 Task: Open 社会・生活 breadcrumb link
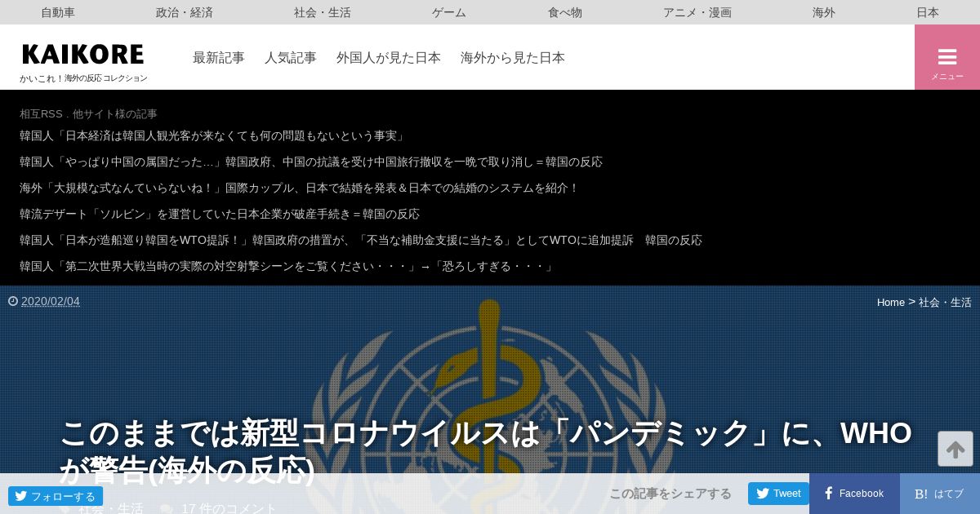pyautogui.click(x=945, y=302)
